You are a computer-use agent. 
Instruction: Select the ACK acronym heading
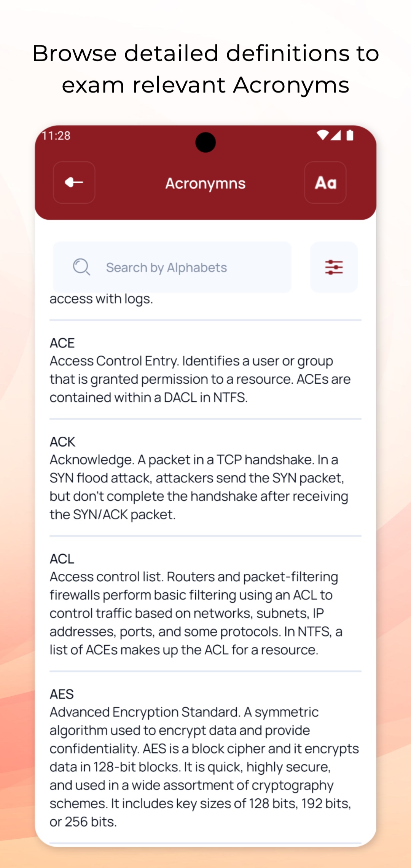pos(62,442)
